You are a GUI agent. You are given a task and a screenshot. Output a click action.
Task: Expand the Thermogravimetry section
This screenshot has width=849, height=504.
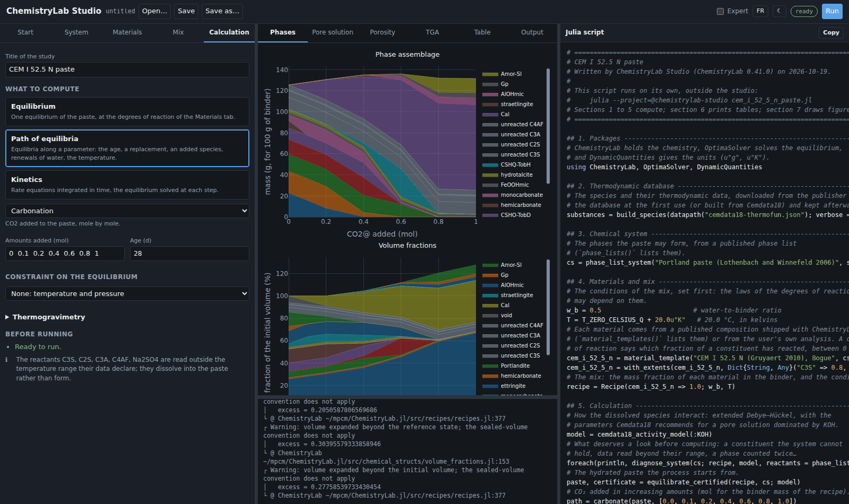tap(45, 317)
